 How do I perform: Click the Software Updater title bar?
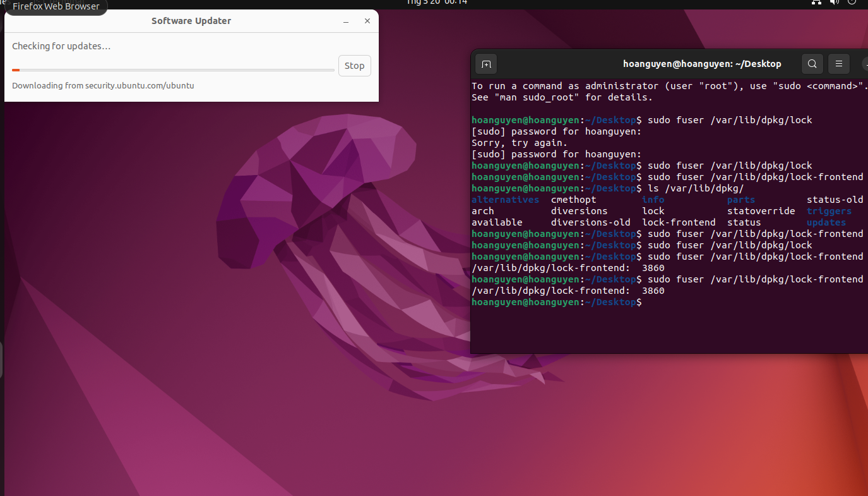pyautogui.click(x=191, y=21)
